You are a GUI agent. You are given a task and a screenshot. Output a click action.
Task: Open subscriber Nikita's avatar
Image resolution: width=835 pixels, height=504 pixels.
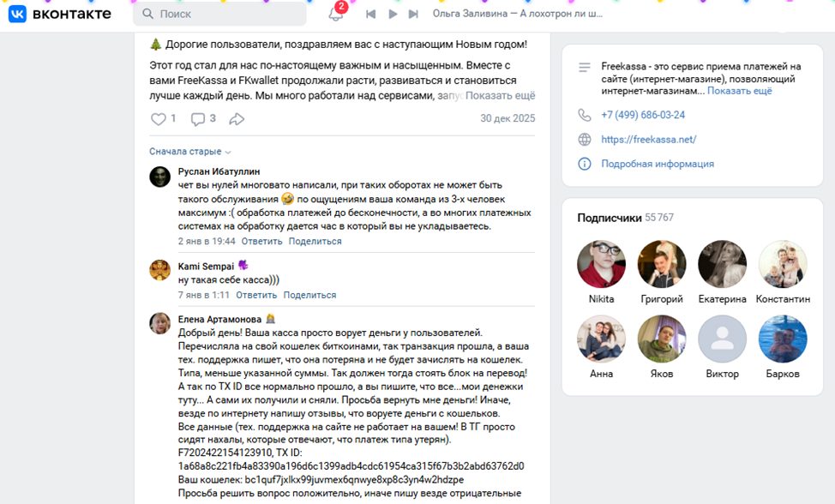601,264
